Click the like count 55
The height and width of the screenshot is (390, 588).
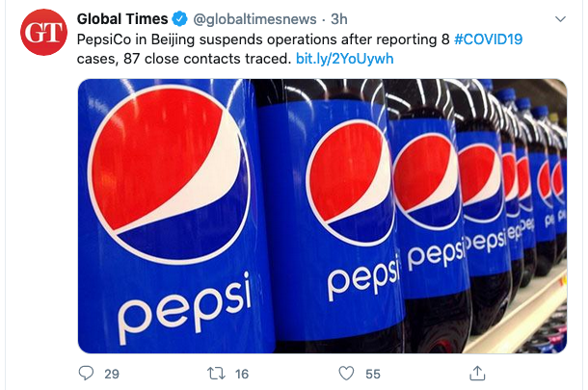[x=371, y=373]
